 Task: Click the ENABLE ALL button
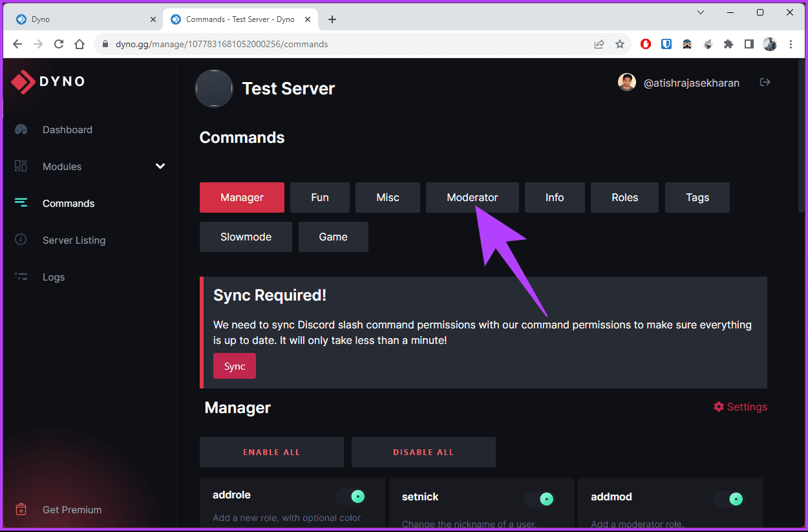271,452
